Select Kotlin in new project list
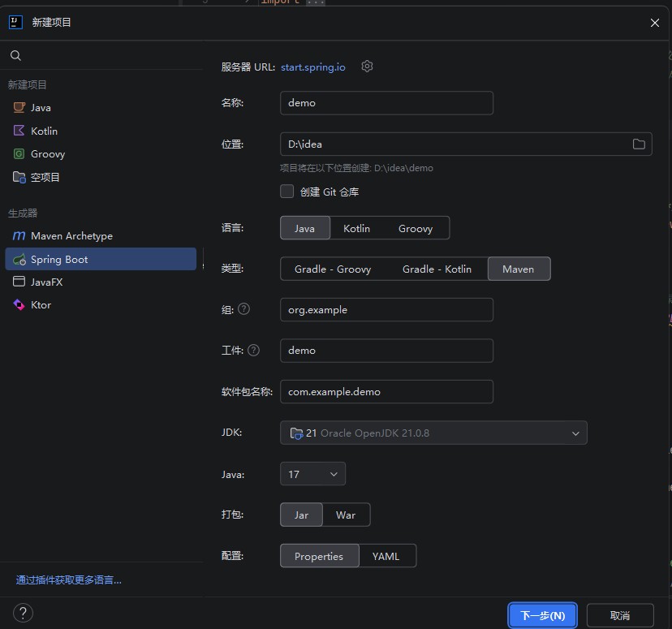This screenshot has height=629, width=672. pos(101,131)
